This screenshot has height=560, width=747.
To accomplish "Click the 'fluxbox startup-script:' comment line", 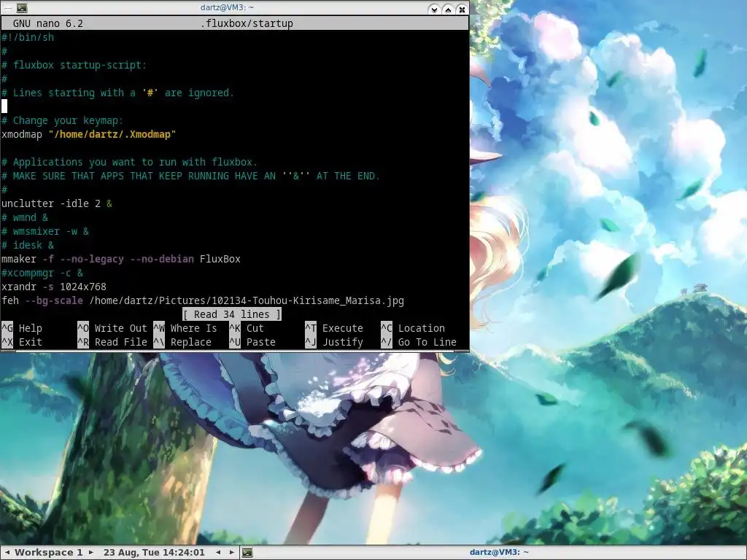I will point(74,65).
